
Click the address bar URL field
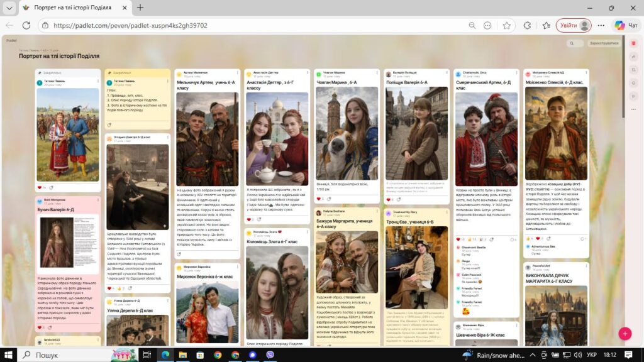click(252, 25)
